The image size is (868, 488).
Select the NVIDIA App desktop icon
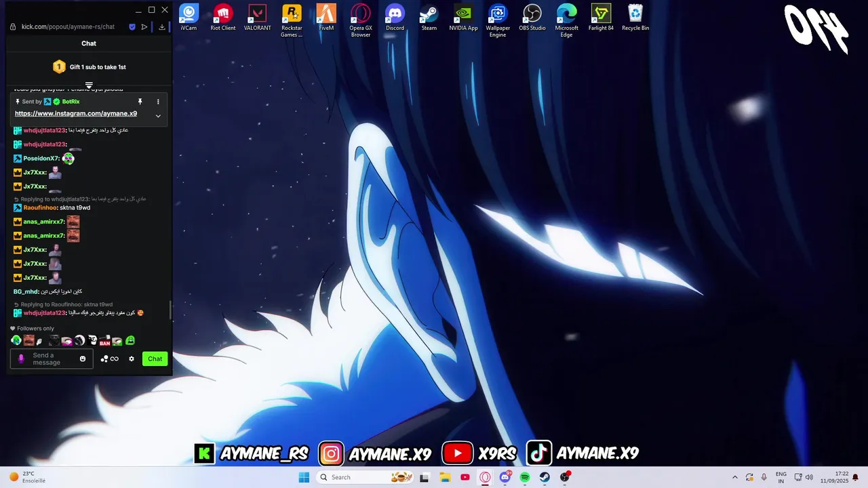pyautogui.click(x=463, y=18)
